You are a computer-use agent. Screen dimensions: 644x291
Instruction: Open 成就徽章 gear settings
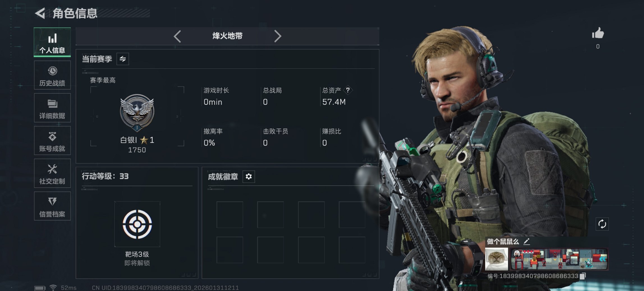point(249,177)
